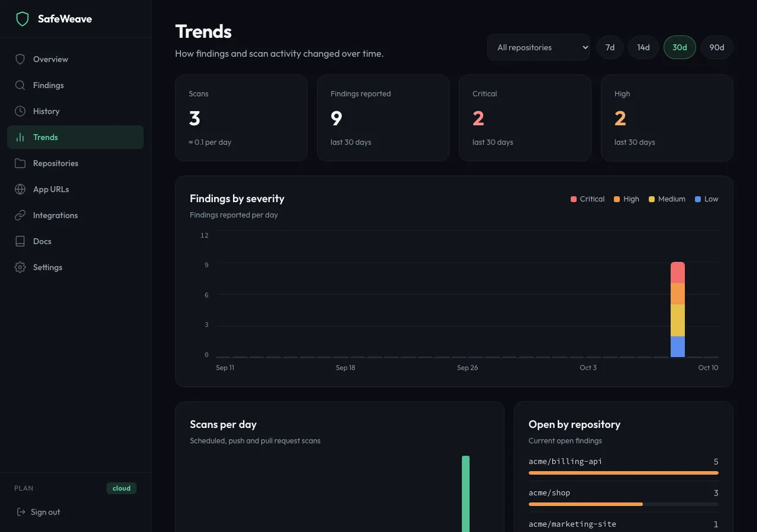This screenshot has height=532, width=757.
Task: Click the Findings reported card
Action: [x=383, y=118]
